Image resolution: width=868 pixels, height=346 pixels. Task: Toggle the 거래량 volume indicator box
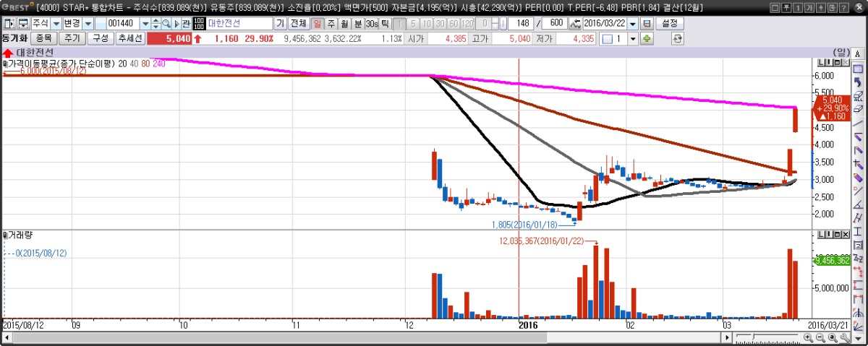tap(6, 235)
